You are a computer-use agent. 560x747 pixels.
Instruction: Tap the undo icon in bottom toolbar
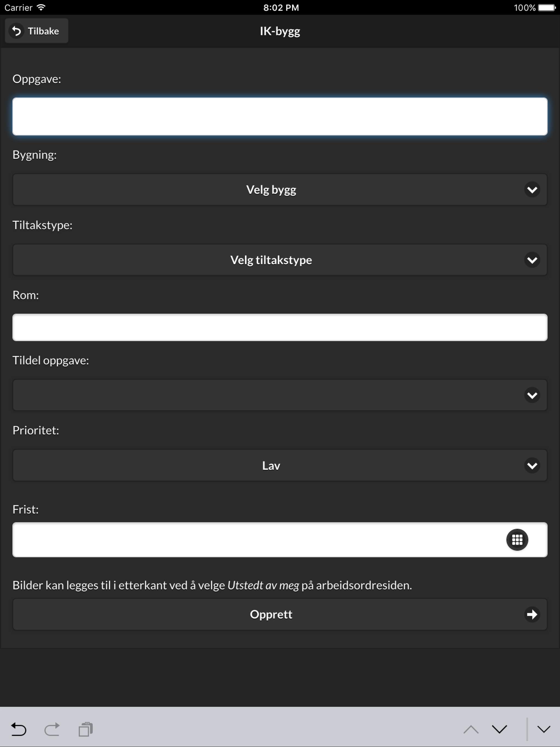pyautogui.click(x=19, y=730)
